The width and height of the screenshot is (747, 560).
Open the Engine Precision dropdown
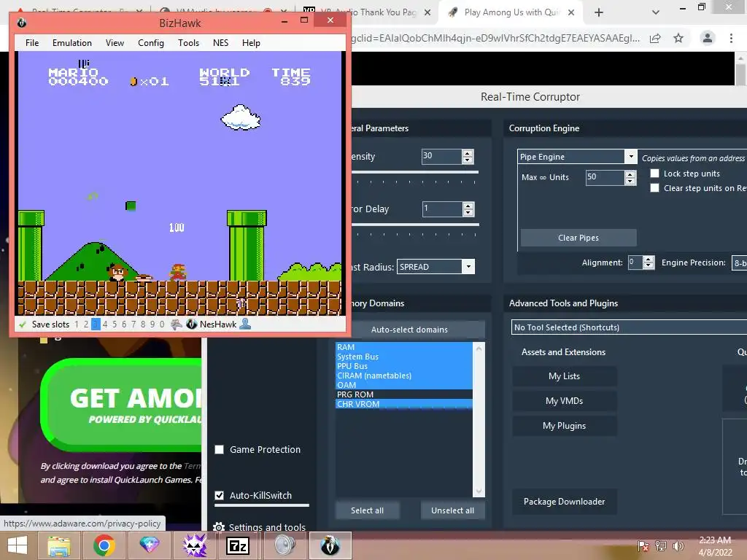pos(740,262)
